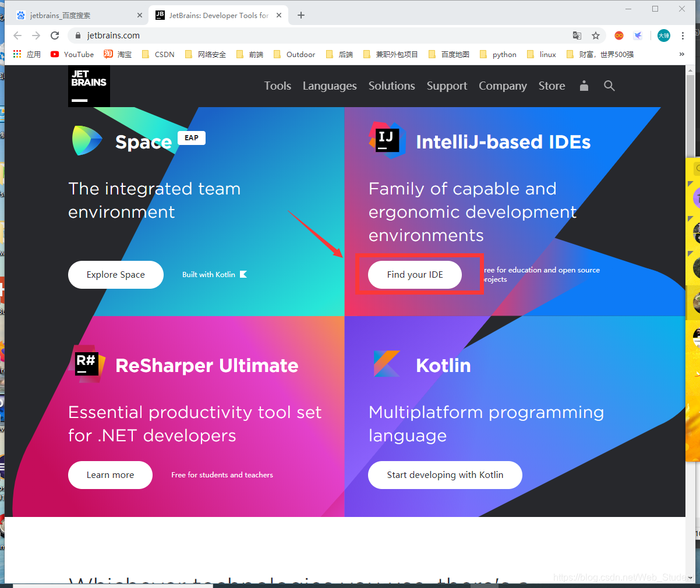The image size is (700, 588).
Task: Open site search magnifier icon
Action: point(609,86)
